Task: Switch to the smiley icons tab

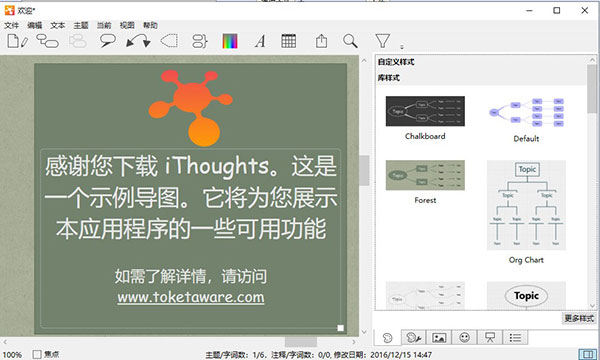Action: pos(465,337)
